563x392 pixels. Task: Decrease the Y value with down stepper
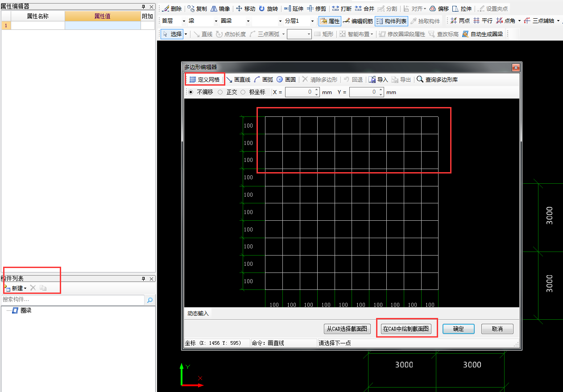(x=381, y=95)
